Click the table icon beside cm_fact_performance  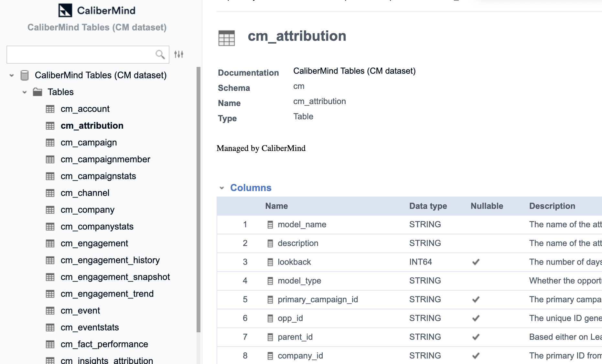(50, 344)
